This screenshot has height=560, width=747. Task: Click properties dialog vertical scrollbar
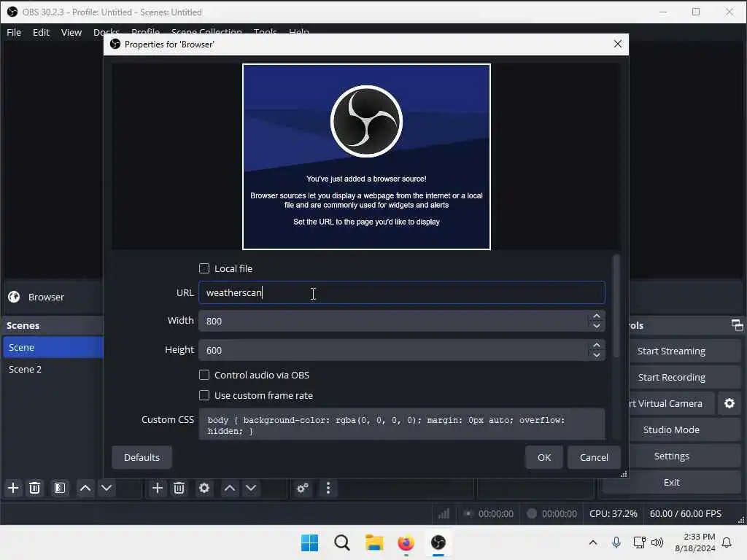click(x=616, y=307)
